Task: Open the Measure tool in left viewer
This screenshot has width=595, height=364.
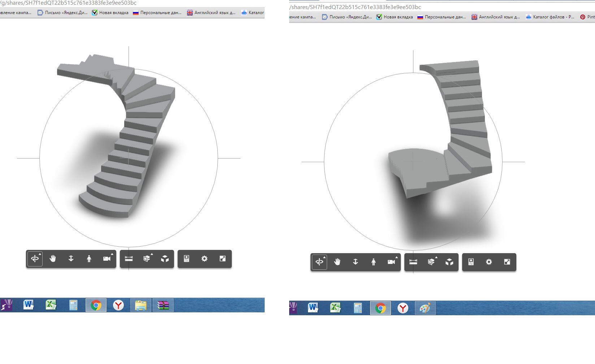Action: 129,259
